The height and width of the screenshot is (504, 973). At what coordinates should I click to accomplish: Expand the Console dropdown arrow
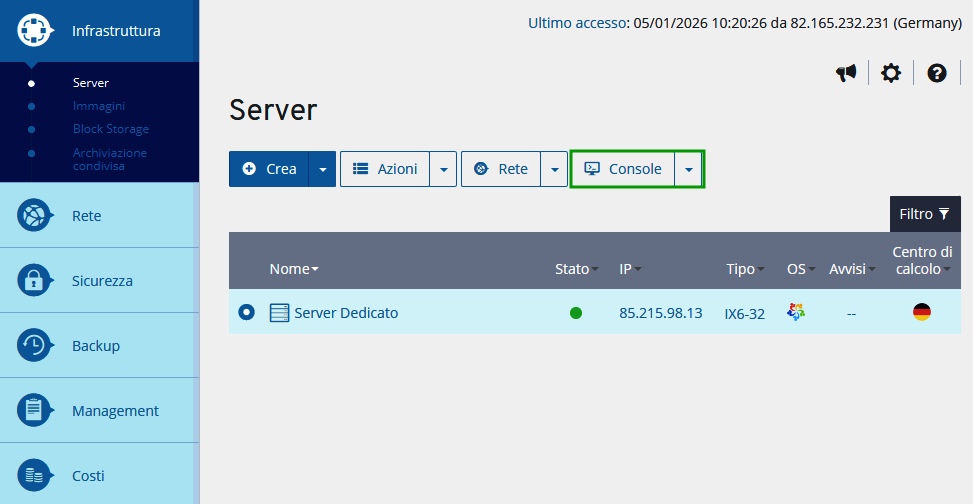click(688, 170)
